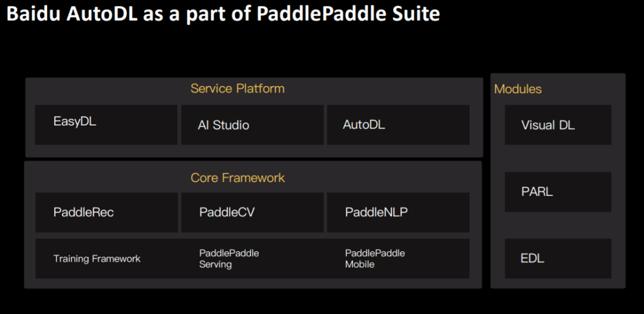Click the Core Framework heading
Viewport: 644px width, 314px height.
tap(237, 178)
